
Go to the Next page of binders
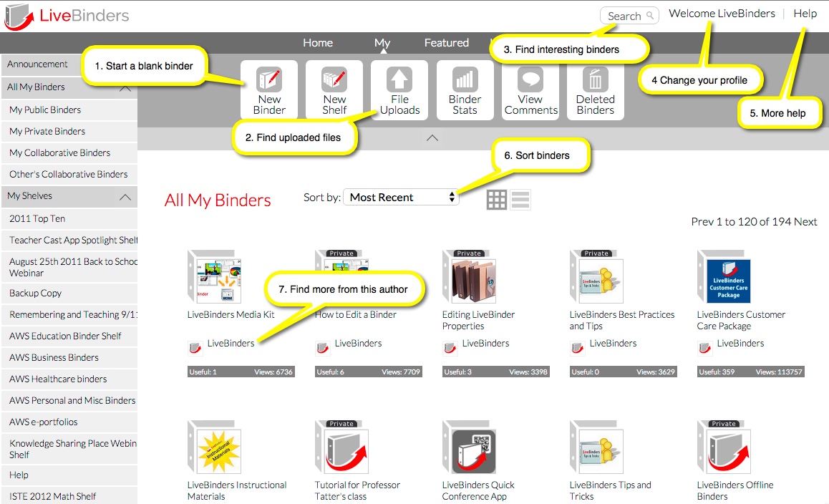(x=805, y=222)
